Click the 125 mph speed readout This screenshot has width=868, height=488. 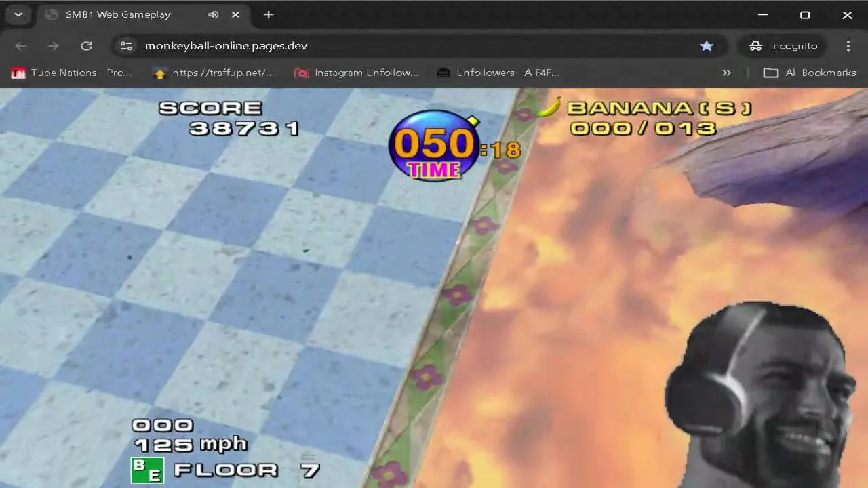pyautogui.click(x=191, y=445)
